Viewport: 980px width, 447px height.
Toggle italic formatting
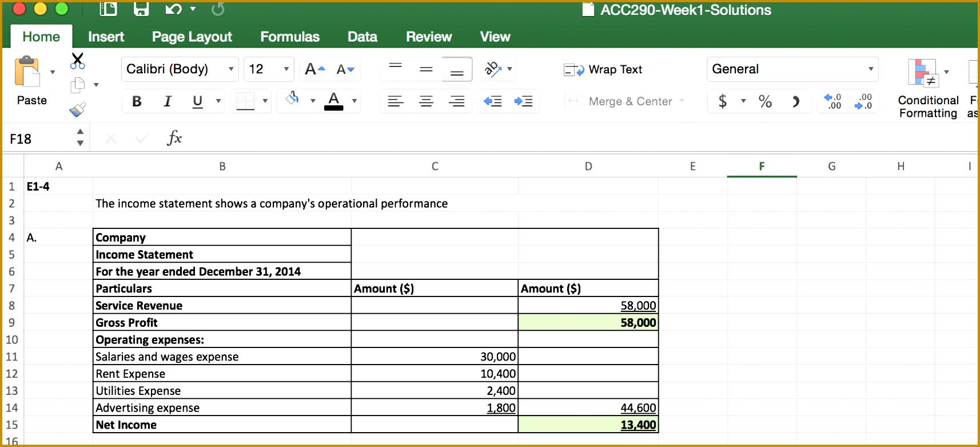click(x=168, y=101)
